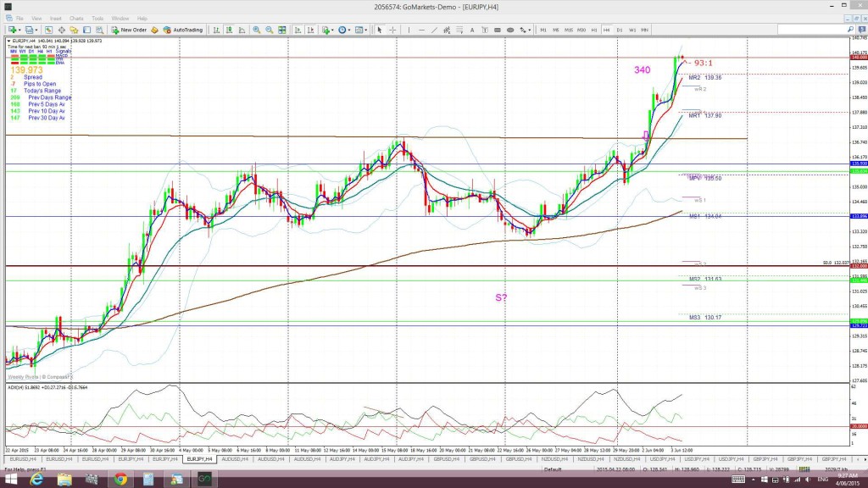Draw an equidistant channel
Screen dimensions: 868x488
click(447, 30)
